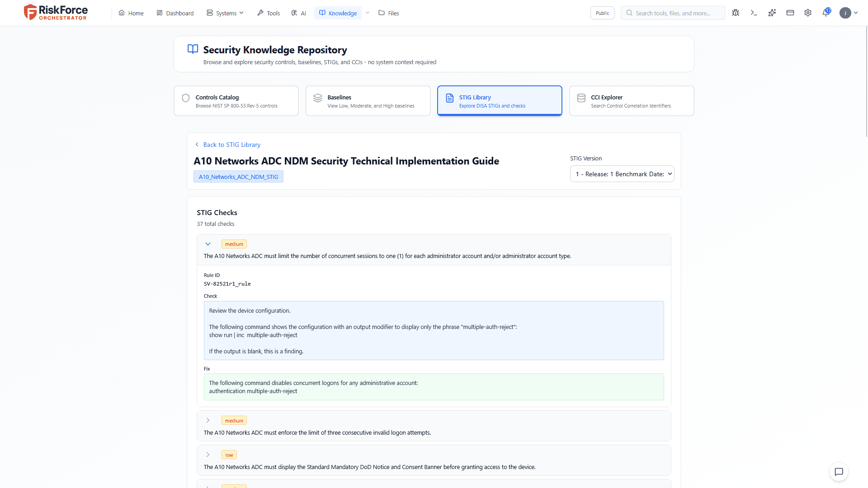
Task: Expand the DoD Notice banner check
Action: click(x=208, y=455)
